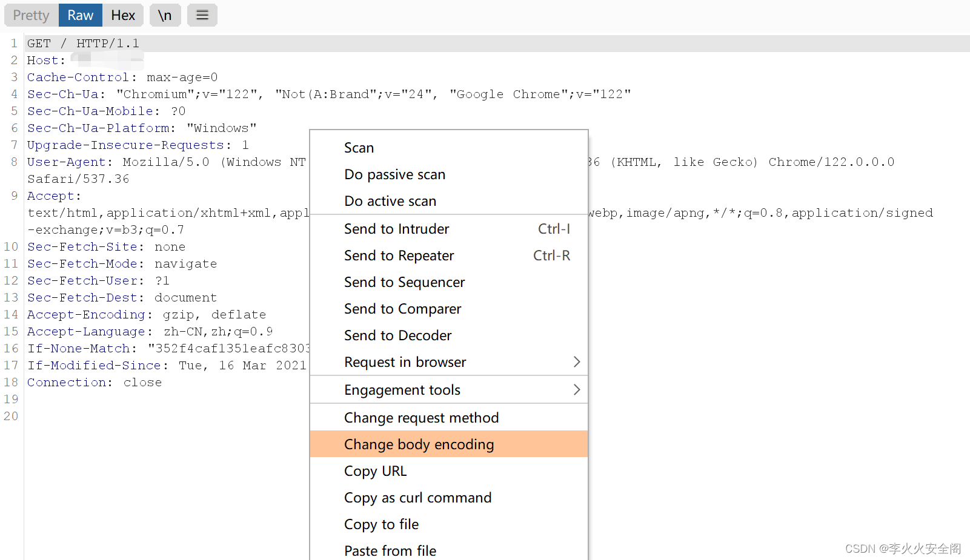Send request to Comparer
Screen dimensions: 970x560
[449, 309]
